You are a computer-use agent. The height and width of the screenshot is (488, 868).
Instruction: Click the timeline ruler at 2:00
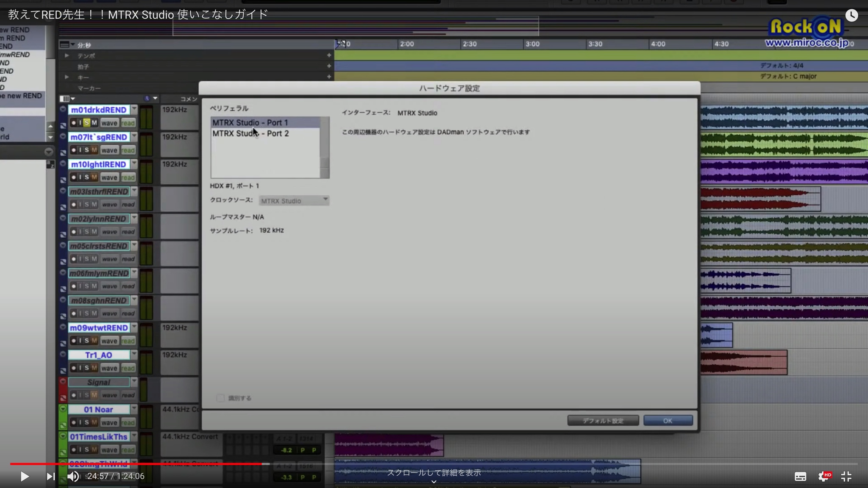(x=407, y=44)
